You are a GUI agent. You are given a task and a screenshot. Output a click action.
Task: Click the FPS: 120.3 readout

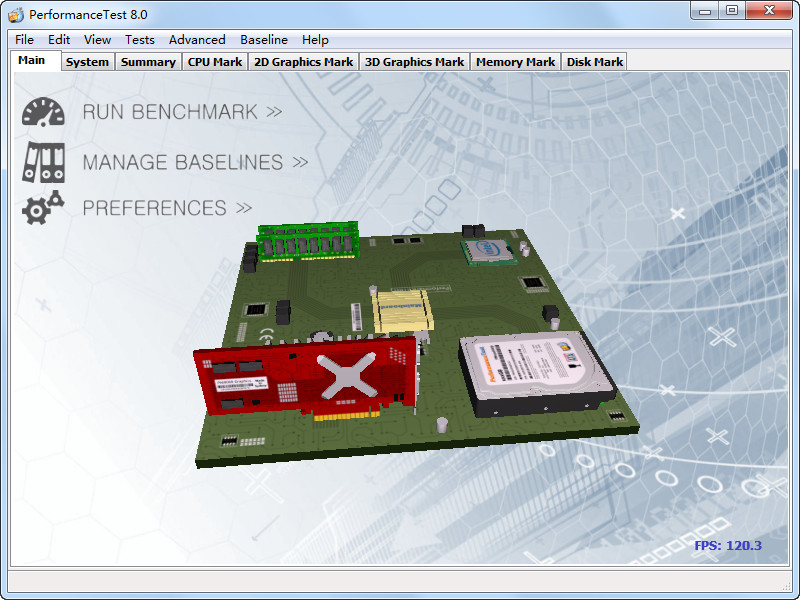[728, 545]
